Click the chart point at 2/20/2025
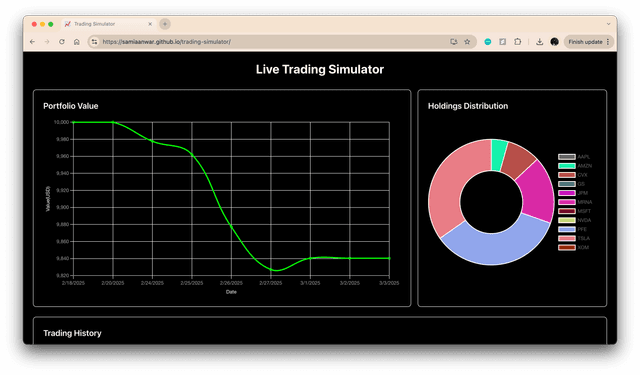This screenshot has width=640, height=375. click(x=113, y=122)
